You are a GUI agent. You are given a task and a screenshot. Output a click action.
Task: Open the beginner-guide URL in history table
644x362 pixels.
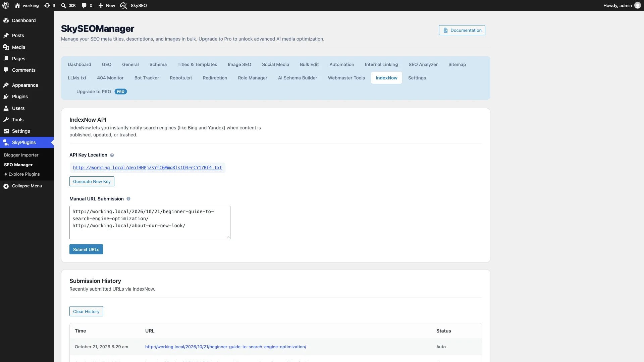[x=226, y=347]
